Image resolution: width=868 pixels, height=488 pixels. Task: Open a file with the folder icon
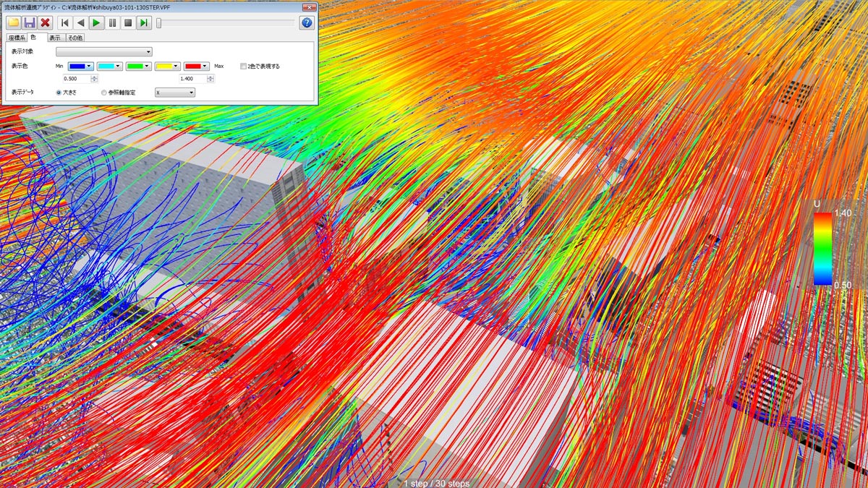pos(13,23)
